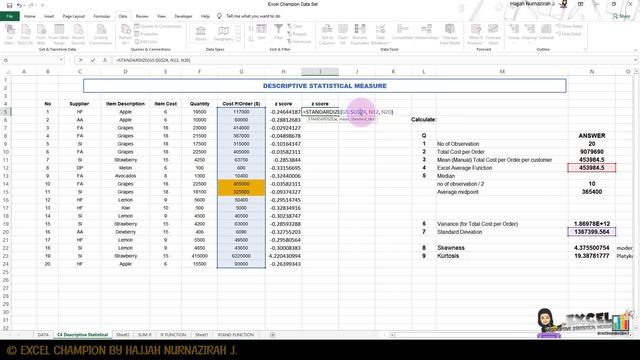Click Share button

[622, 16]
